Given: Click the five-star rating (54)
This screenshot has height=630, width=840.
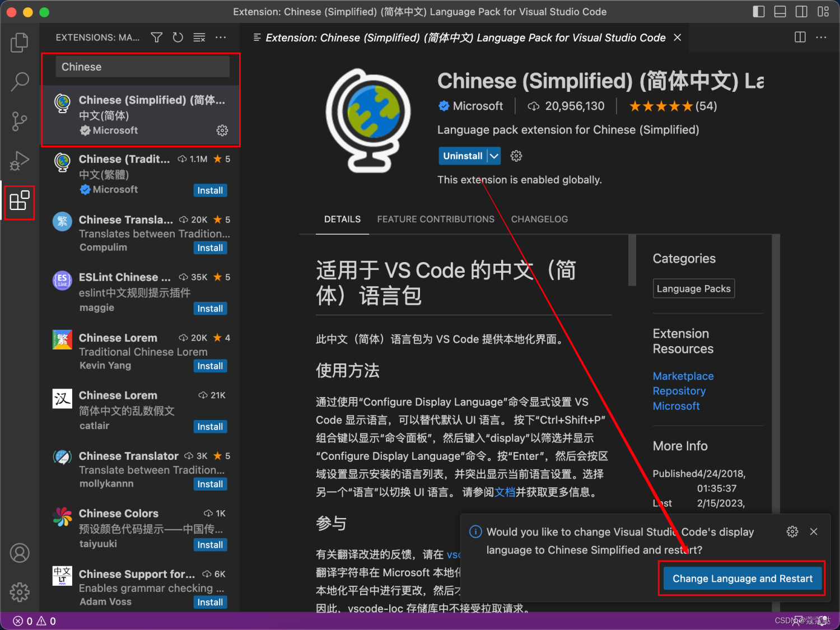Looking at the screenshot, I should pyautogui.click(x=673, y=106).
